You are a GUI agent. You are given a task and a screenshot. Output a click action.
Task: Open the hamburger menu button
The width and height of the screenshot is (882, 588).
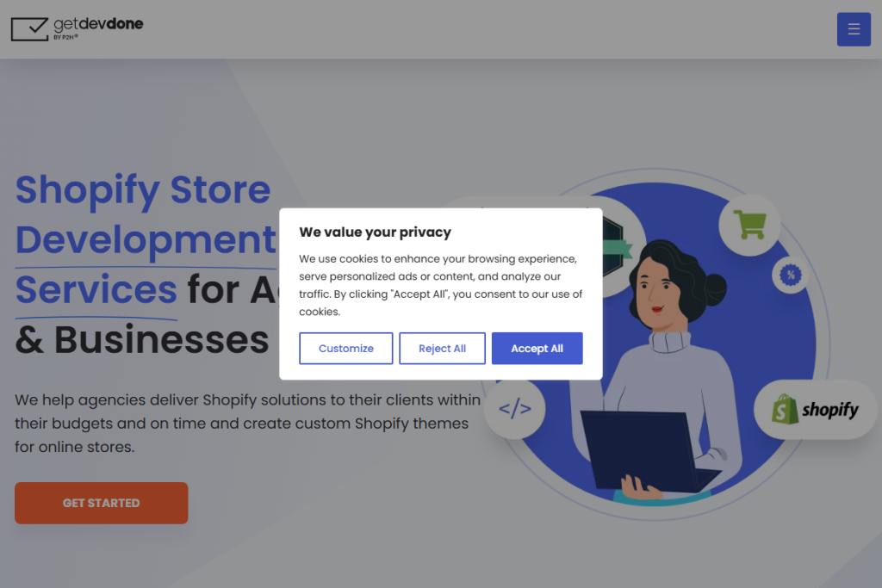(x=854, y=29)
